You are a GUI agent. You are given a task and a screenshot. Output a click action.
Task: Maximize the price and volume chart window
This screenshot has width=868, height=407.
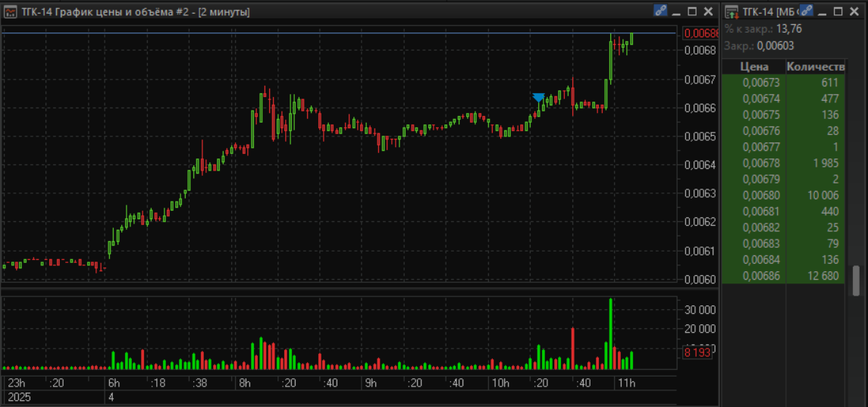[692, 11]
